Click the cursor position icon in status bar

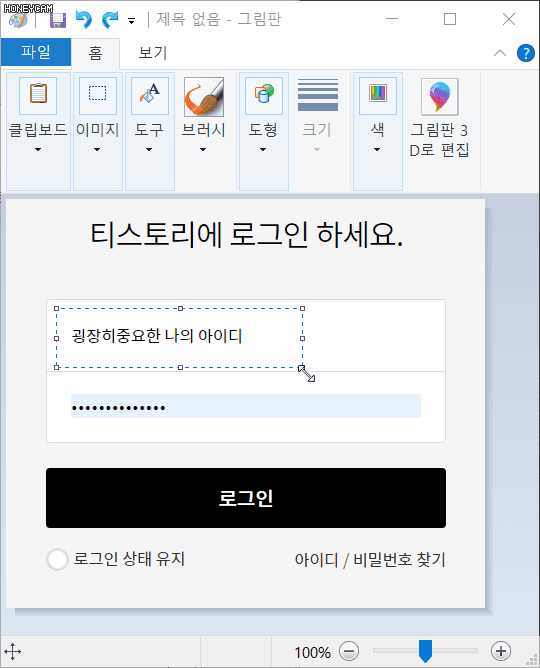[x=13, y=651]
